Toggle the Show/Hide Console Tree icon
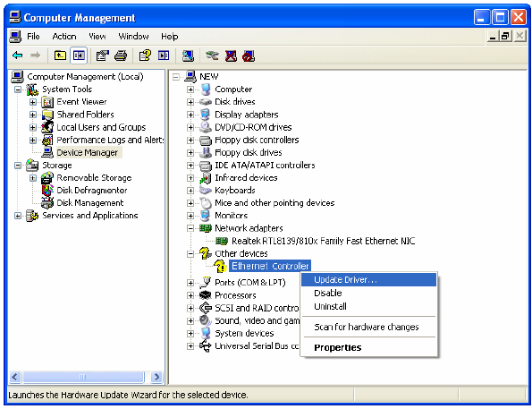 pos(79,55)
